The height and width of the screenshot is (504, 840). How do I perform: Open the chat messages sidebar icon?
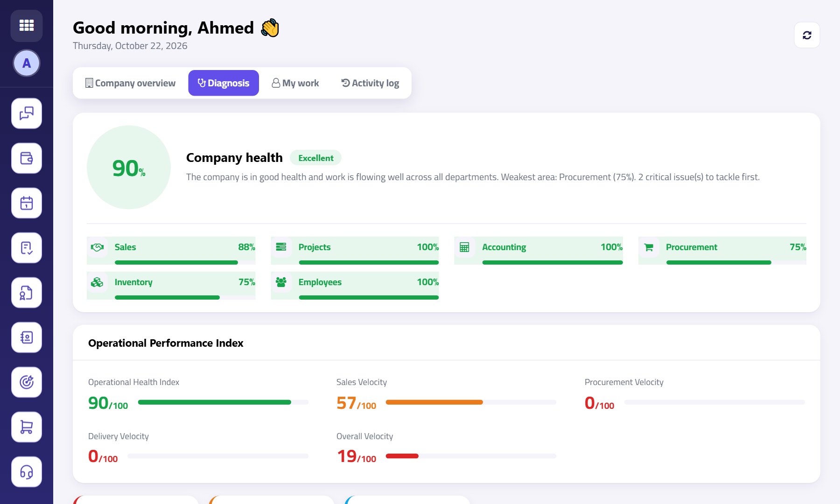(27, 113)
